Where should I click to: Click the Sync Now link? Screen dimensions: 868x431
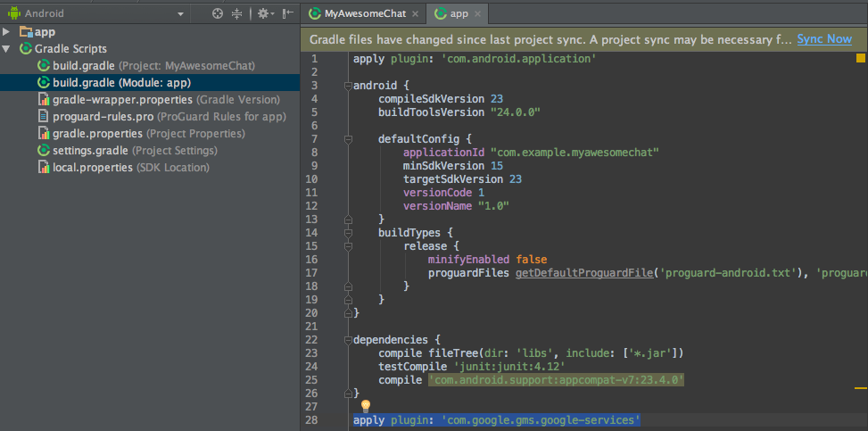pos(823,38)
